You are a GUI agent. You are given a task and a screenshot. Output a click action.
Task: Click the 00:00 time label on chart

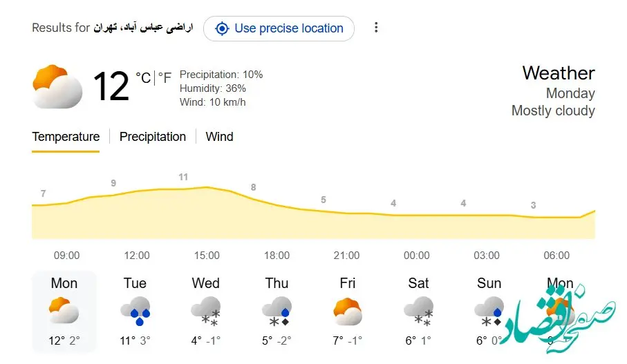416,256
